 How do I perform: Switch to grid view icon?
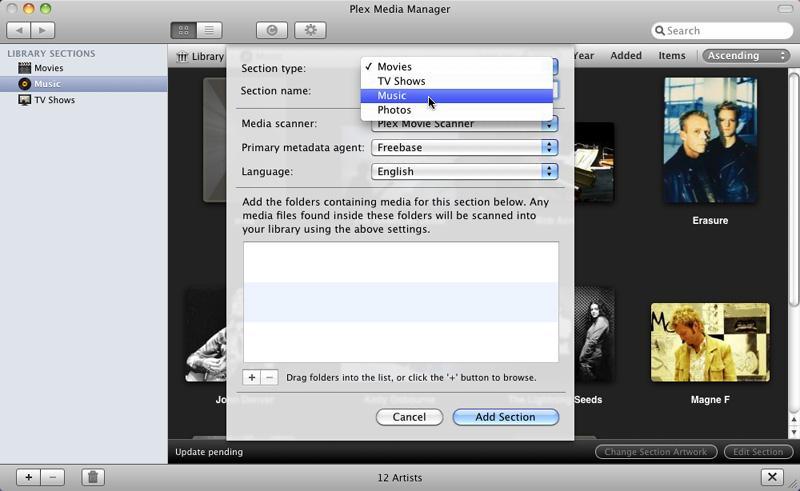click(x=184, y=31)
